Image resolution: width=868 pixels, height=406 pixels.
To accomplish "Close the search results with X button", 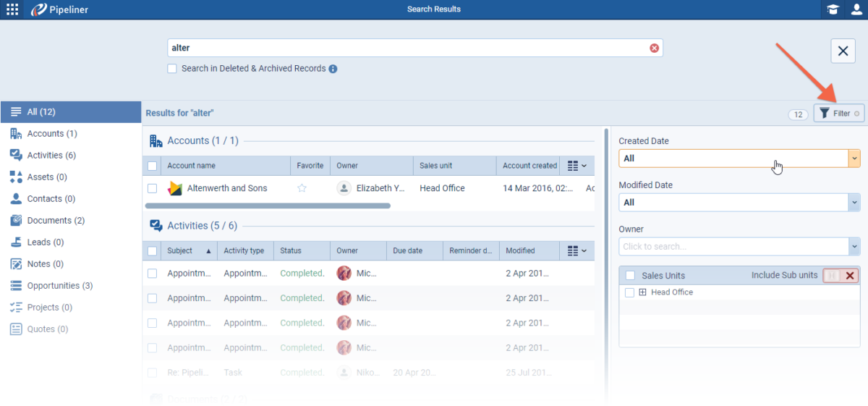I will pos(843,51).
